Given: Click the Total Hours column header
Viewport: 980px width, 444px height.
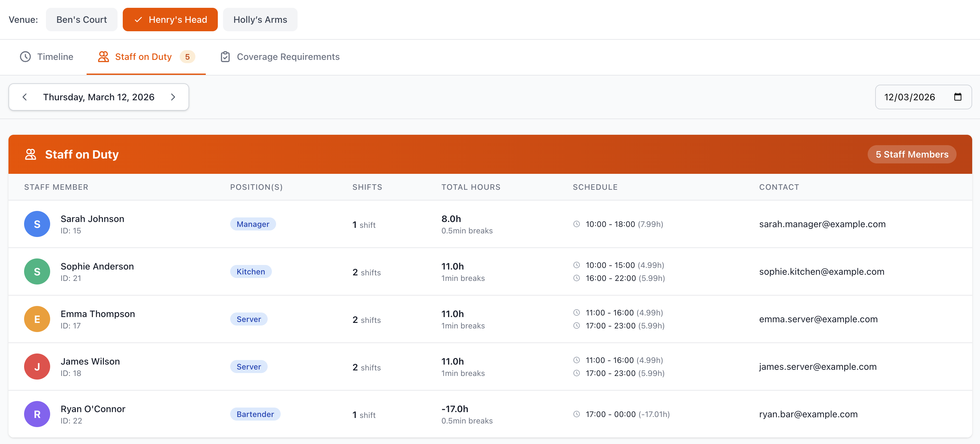Looking at the screenshot, I should 470,187.
